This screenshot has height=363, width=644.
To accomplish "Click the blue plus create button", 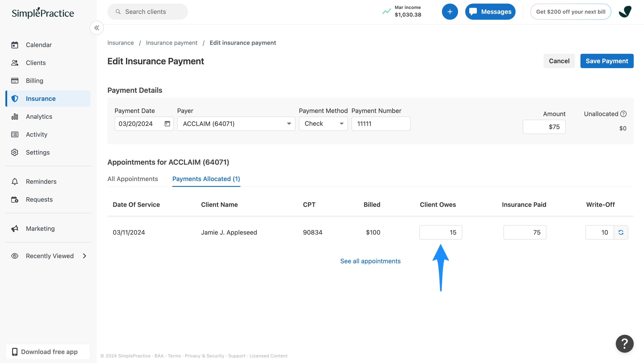I will pos(450,12).
